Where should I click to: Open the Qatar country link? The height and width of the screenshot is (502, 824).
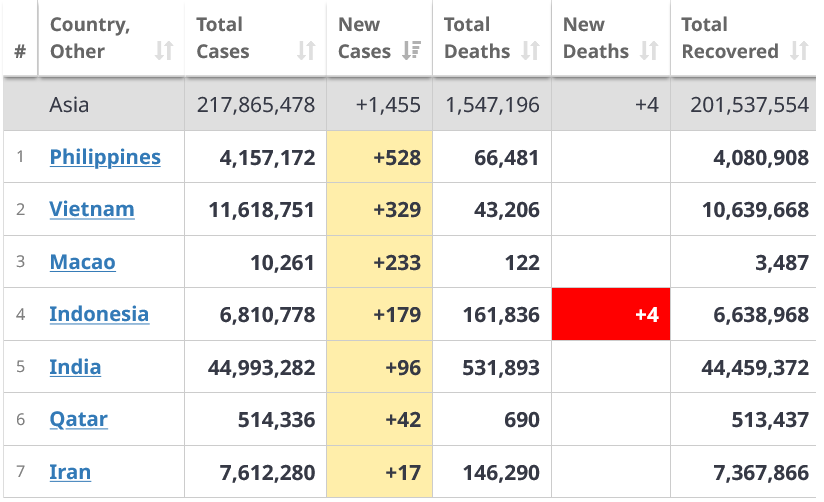pos(78,419)
